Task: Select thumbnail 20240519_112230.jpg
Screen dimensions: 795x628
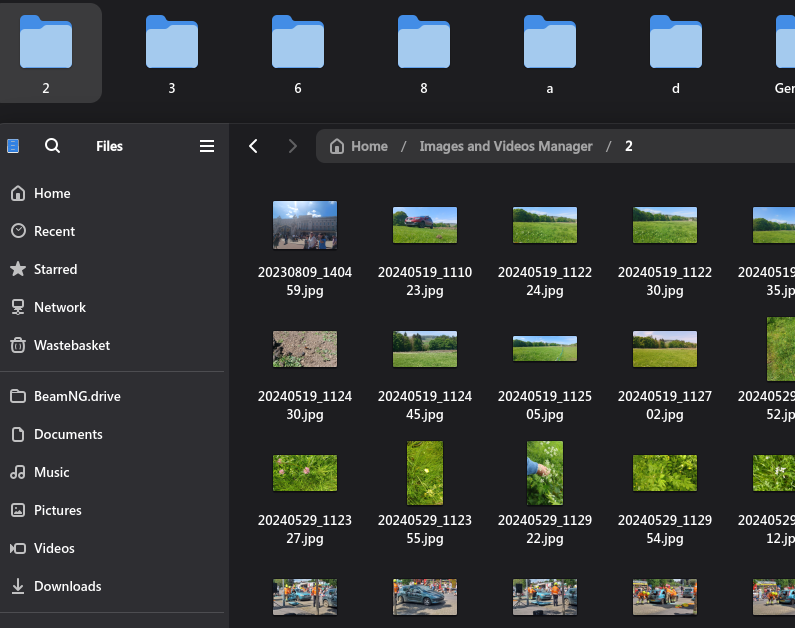Action: coord(665,225)
